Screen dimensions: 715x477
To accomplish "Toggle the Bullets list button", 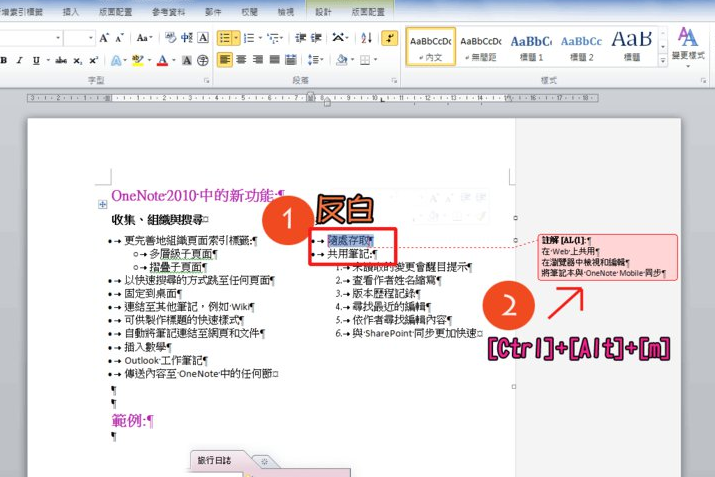I will [x=225, y=38].
